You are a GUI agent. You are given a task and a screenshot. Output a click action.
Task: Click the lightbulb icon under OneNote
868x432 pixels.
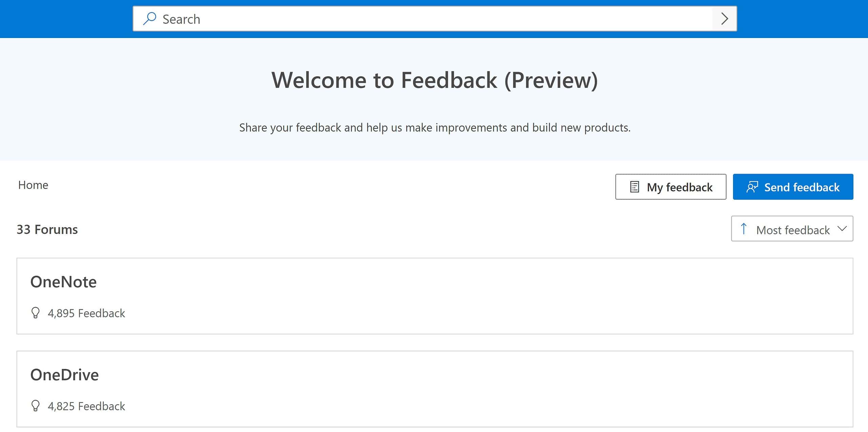35,313
